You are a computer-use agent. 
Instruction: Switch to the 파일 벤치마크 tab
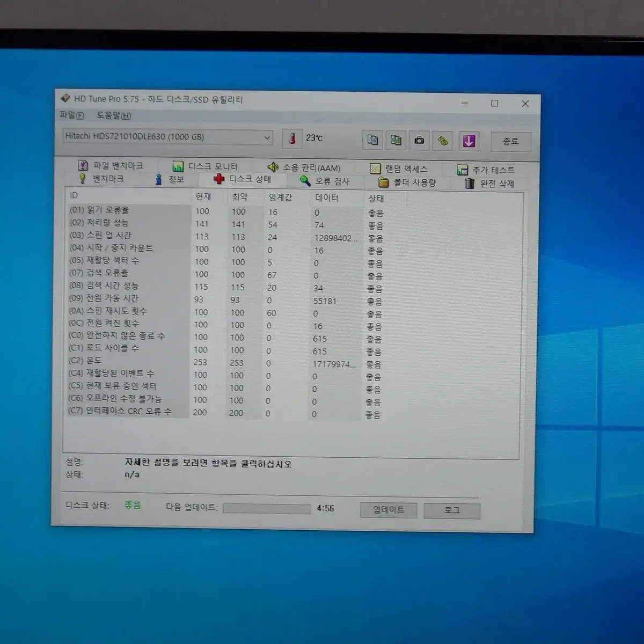click(111, 165)
